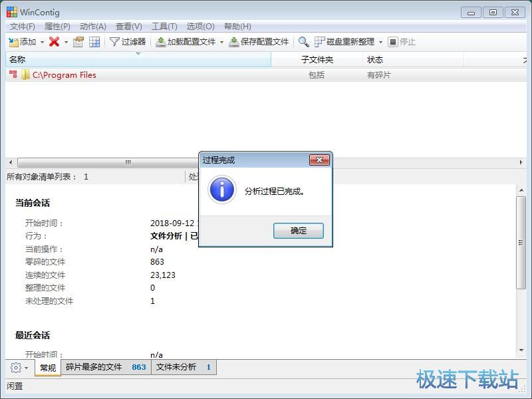Maximize the WinContig window
Viewport: 532px width, 399px height.
493,13
